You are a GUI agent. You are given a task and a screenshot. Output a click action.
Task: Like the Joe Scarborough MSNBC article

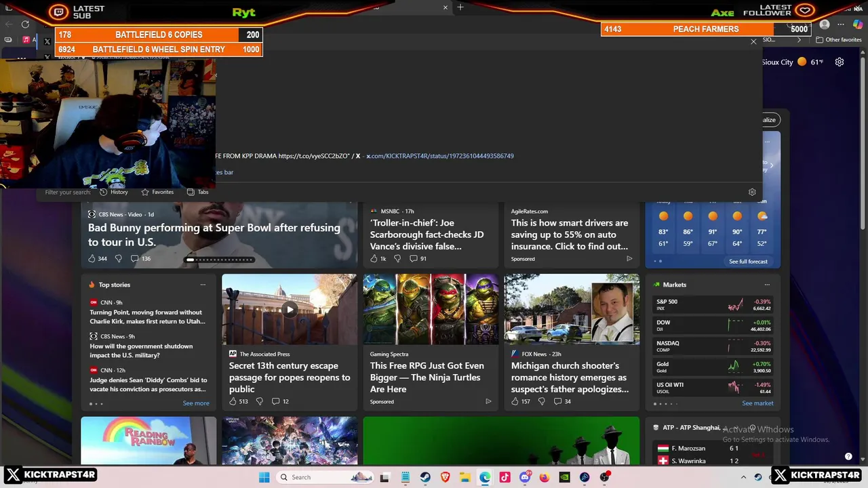pyautogui.click(x=378, y=258)
